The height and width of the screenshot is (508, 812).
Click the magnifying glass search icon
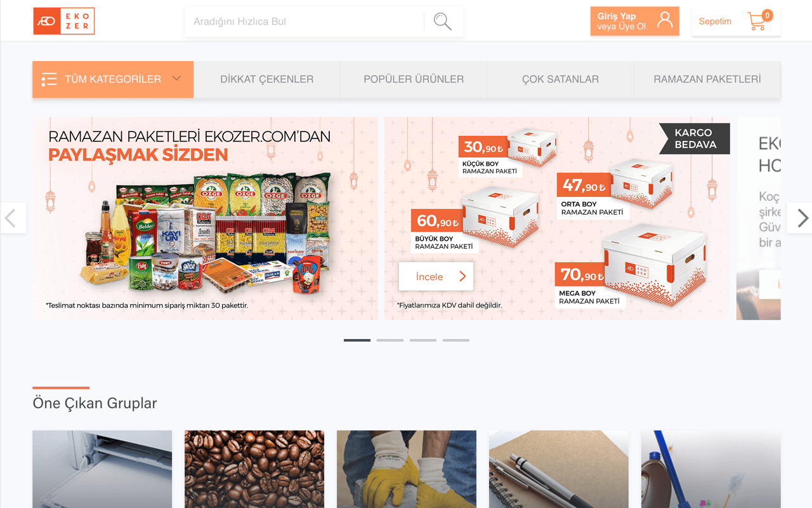443,22
